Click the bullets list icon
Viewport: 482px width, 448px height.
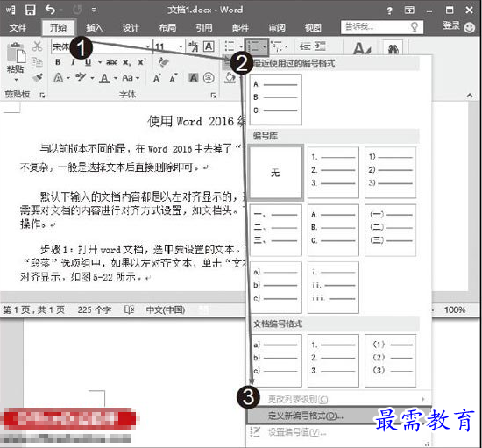coord(230,46)
